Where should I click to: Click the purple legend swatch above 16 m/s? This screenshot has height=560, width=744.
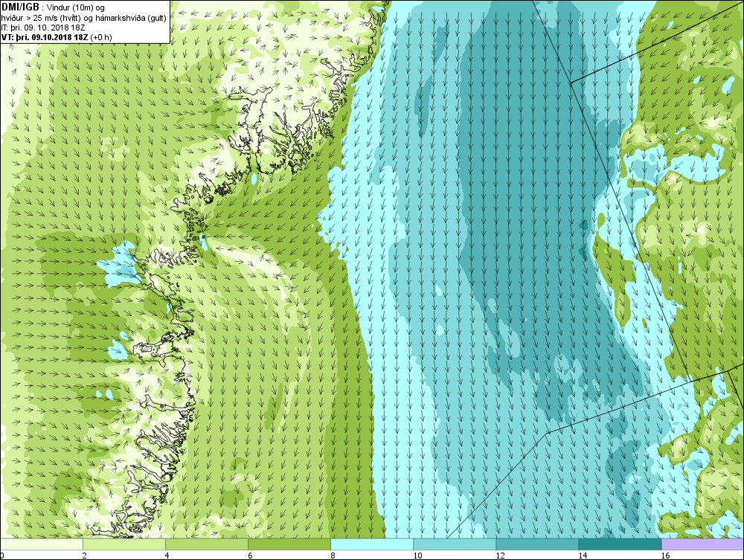point(703,544)
